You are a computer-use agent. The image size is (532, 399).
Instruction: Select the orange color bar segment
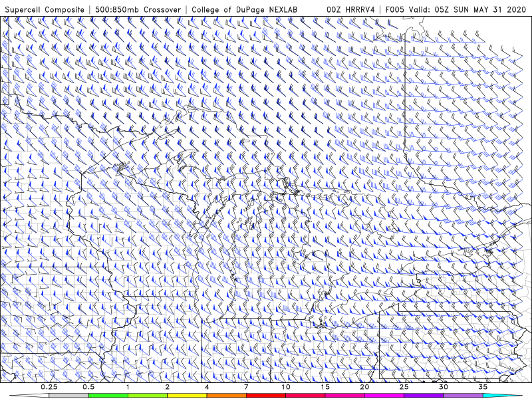(x=226, y=396)
